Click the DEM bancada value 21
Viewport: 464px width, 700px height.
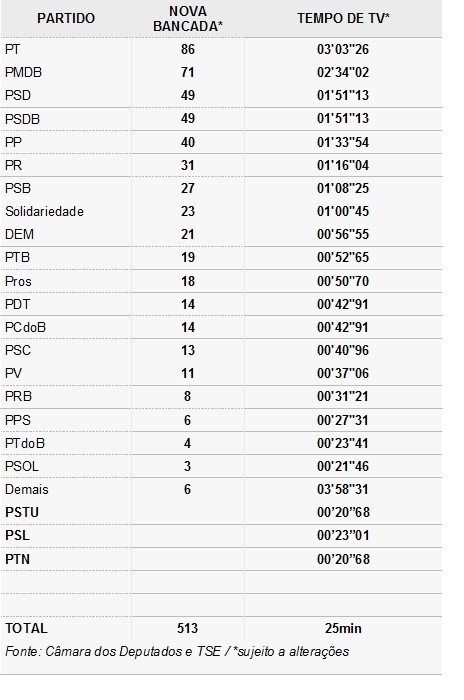tap(188, 234)
